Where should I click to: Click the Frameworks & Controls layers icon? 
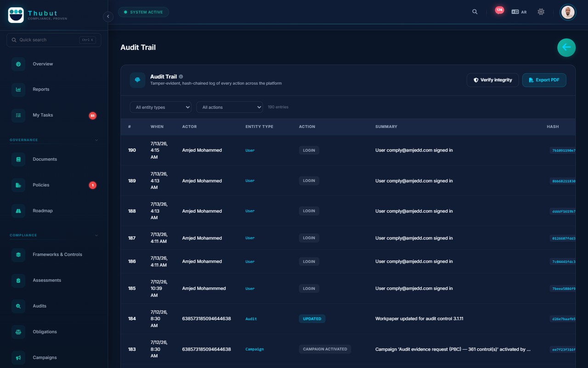pos(18,255)
